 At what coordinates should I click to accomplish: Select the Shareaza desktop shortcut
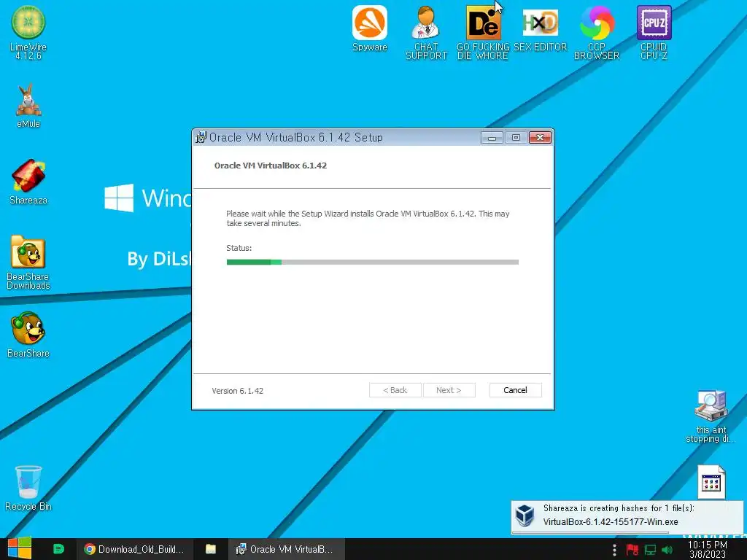[28, 182]
